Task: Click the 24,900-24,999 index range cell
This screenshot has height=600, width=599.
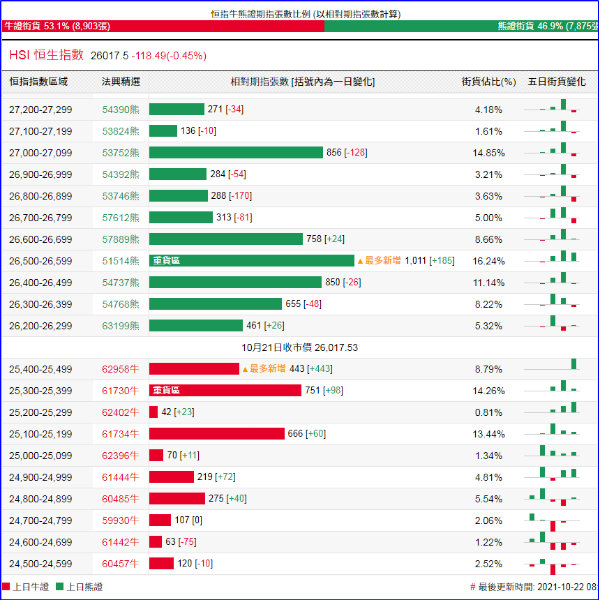Action: (x=41, y=478)
